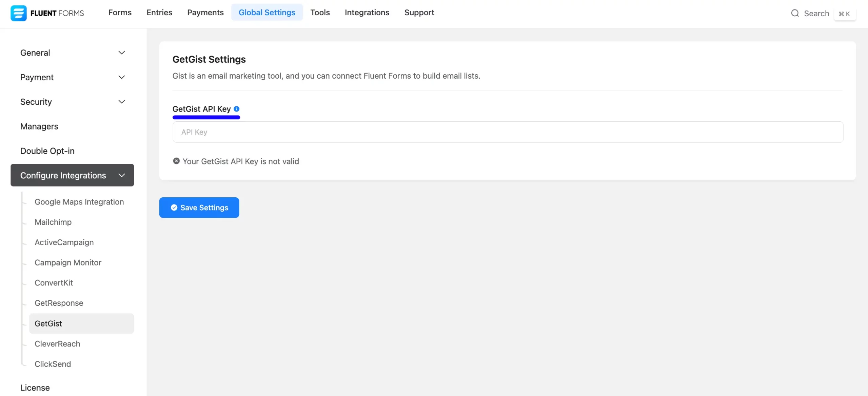
Task: Open the Forms menu
Action: click(x=120, y=13)
